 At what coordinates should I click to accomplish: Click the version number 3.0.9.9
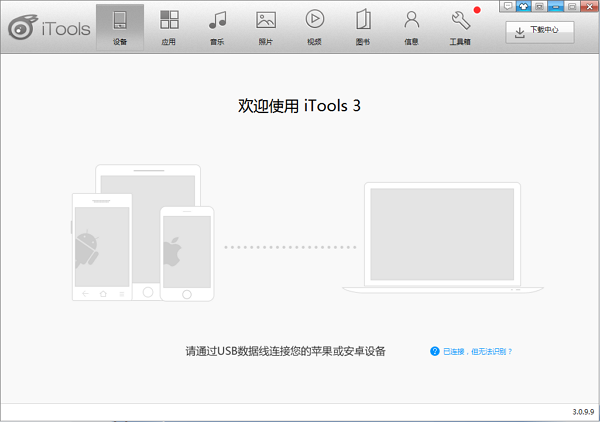[x=583, y=412]
